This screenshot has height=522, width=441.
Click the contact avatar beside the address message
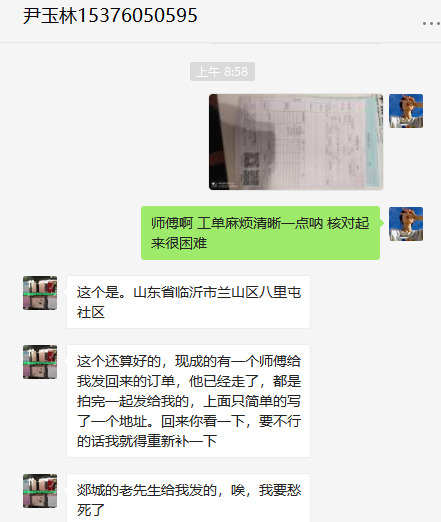click(40, 293)
